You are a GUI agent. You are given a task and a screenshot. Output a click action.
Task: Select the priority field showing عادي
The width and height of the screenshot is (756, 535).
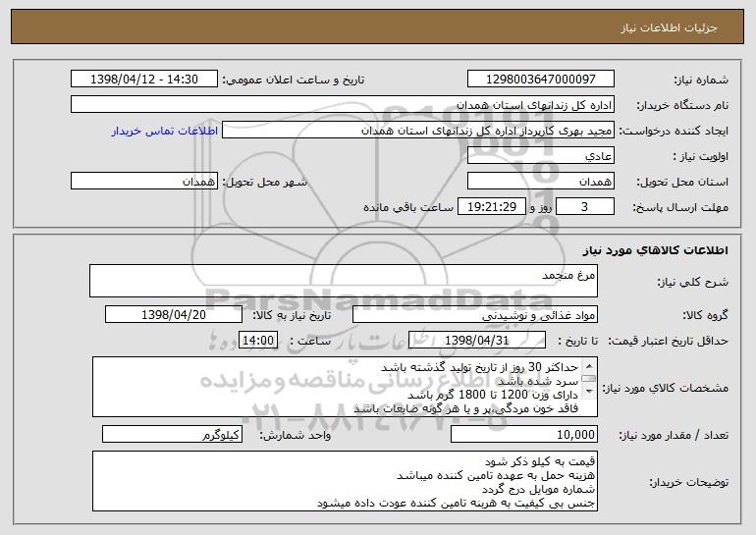pyautogui.click(x=540, y=156)
